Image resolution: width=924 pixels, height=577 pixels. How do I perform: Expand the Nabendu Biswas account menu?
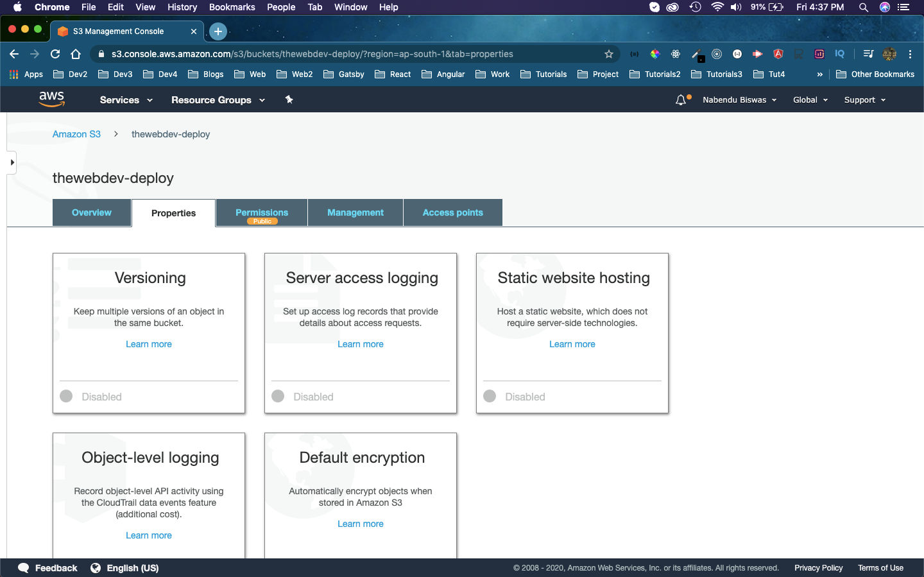click(740, 99)
